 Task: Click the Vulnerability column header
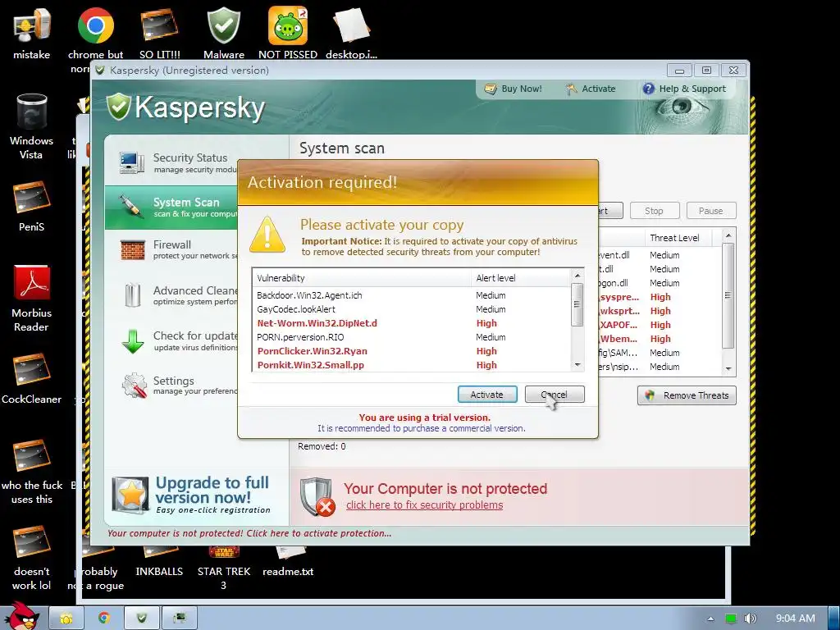(x=362, y=278)
